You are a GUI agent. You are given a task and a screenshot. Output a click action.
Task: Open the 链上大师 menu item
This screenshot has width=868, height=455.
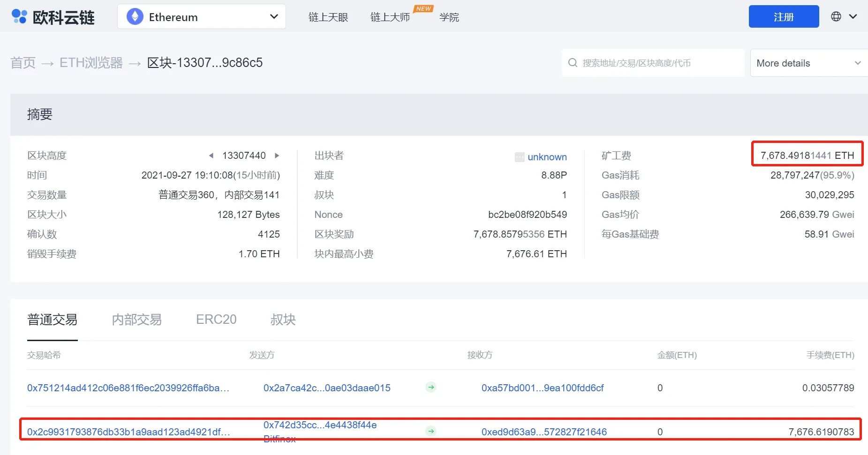pyautogui.click(x=390, y=17)
